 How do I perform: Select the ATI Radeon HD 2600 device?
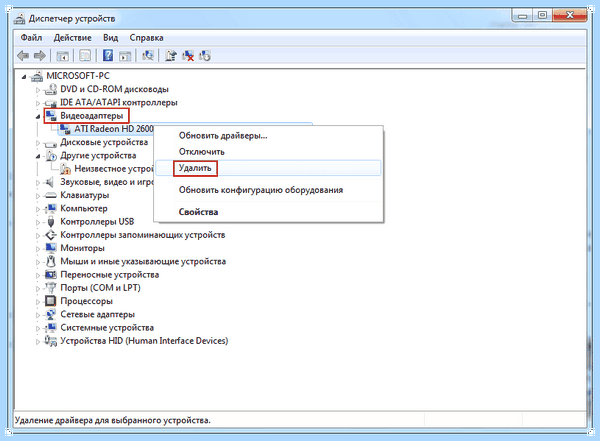(114, 129)
